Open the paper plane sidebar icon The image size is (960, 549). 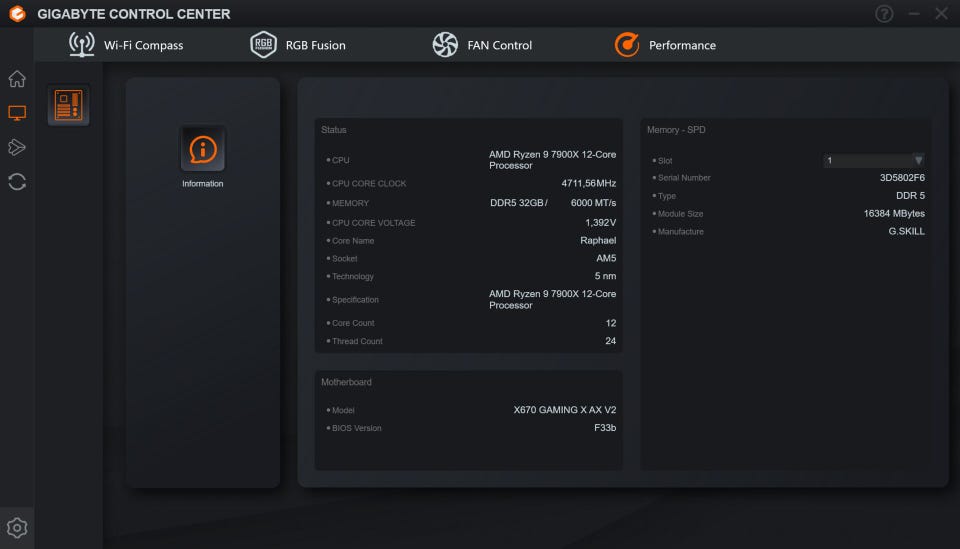point(17,147)
